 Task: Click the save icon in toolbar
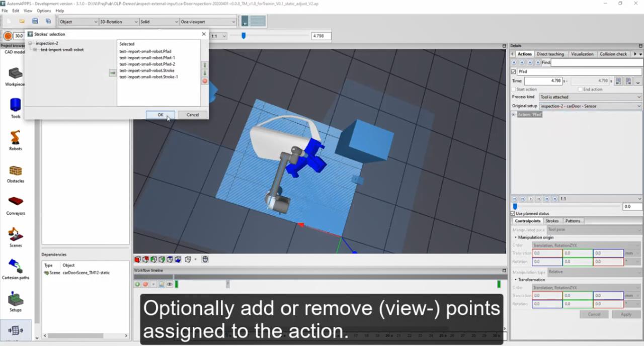pyautogui.click(x=35, y=22)
